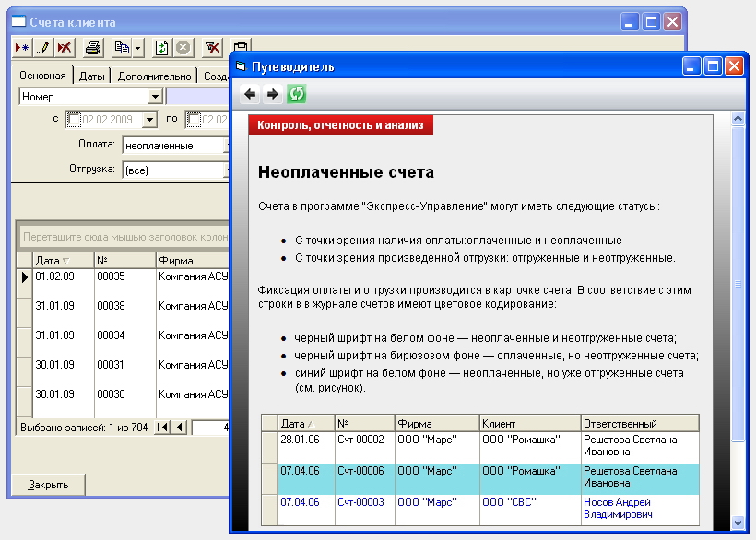Image resolution: width=756 pixels, height=540 pixels.
Task: Open the Оплата combo box showing неоплаченные
Action: pyautogui.click(x=175, y=146)
